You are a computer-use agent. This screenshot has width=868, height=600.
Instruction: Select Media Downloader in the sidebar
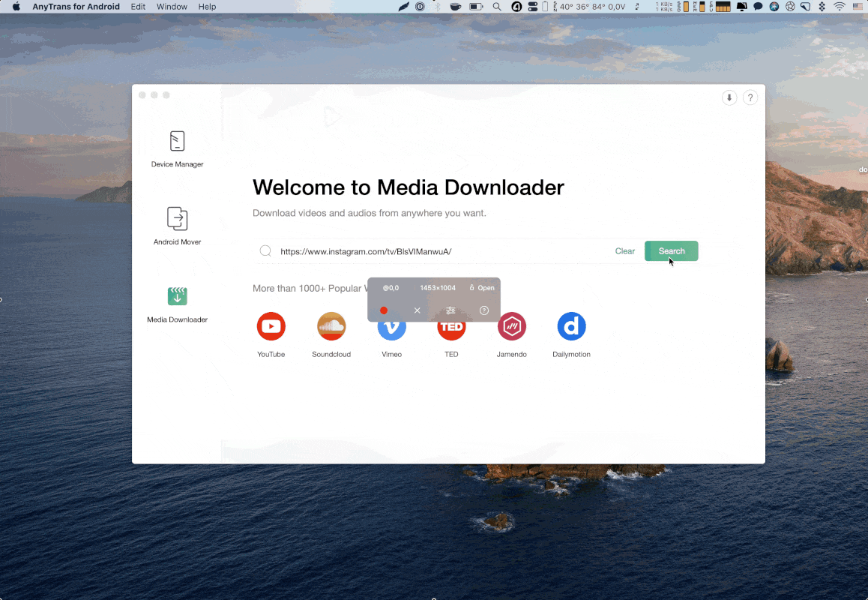pyautogui.click(x=177, y=304)
